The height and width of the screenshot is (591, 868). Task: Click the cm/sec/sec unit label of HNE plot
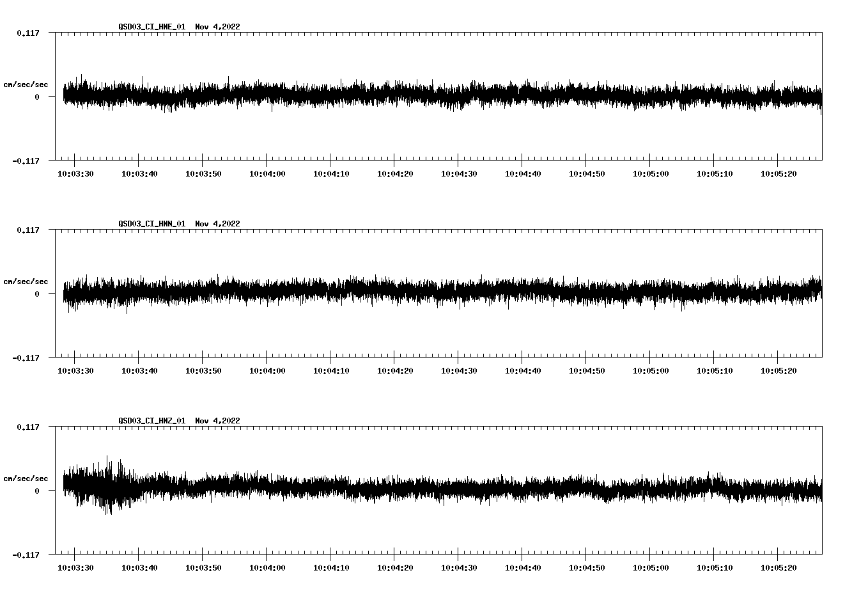[26, 84]
